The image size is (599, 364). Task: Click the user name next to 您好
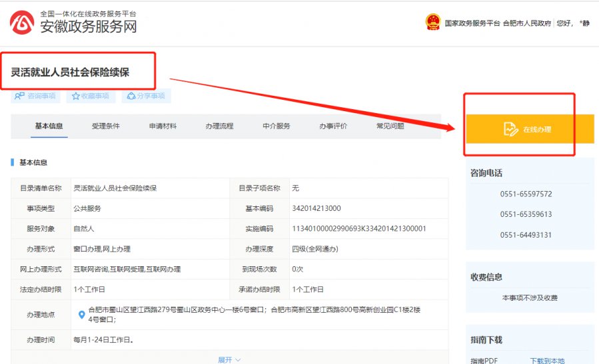click(584, 23)
